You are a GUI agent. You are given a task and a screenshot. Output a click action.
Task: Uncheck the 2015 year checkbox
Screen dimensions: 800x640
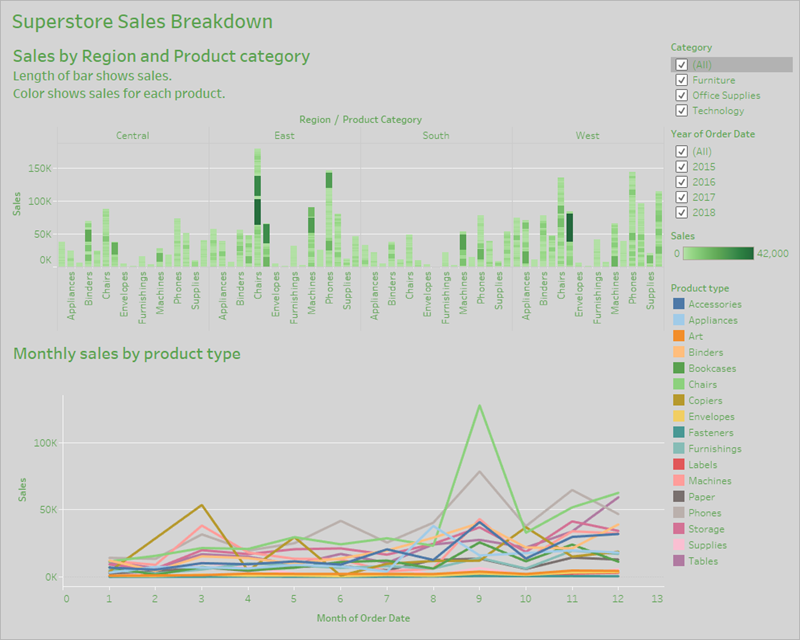[681, 167]
